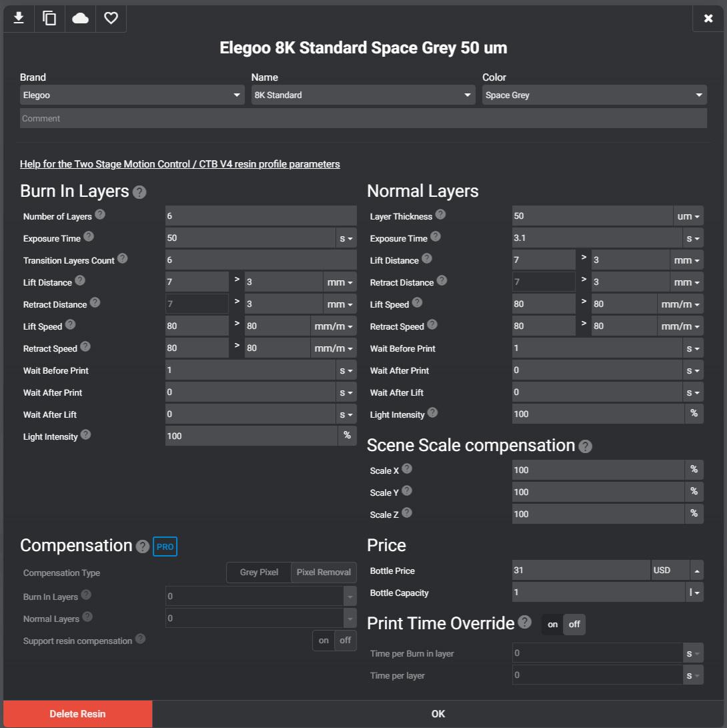Click the duplicate profile copy icon
Viewport: 727px width, 728px height.
pos(49,18)
